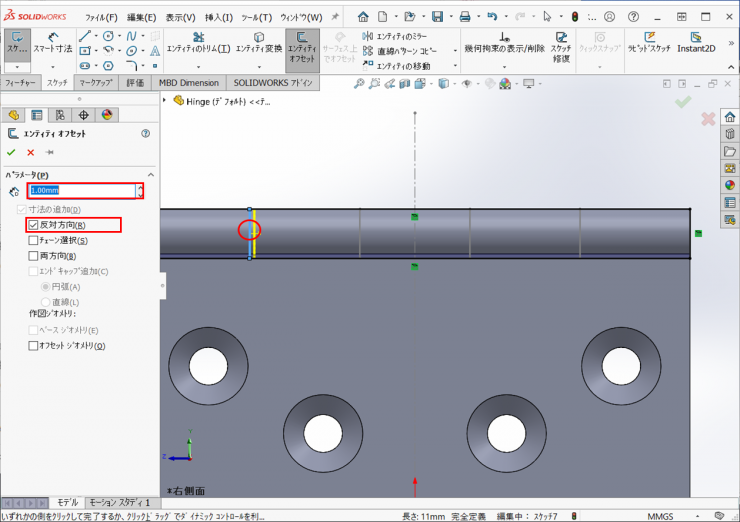Check the オフセット ジオメトリ(O) checkbox

pos(33,345)
